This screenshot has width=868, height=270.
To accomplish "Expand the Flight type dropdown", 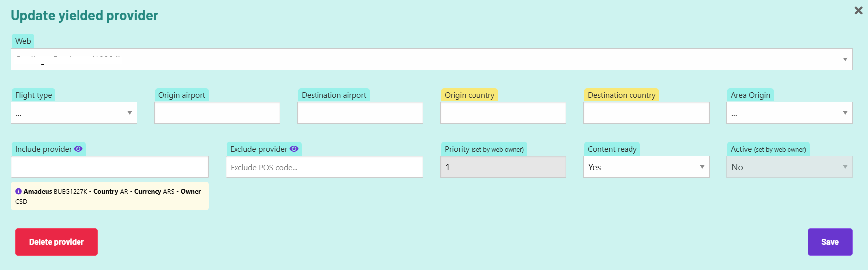I will click(74, 113).
